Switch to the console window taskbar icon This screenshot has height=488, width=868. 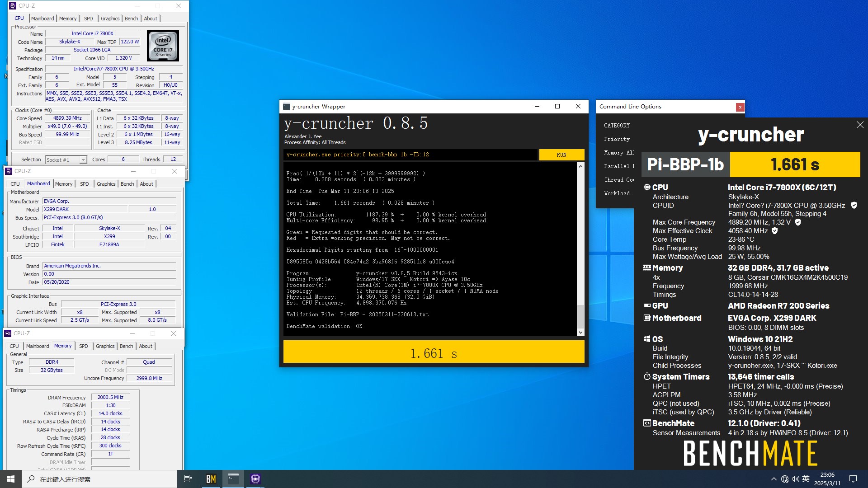click(x=233, y=479)
